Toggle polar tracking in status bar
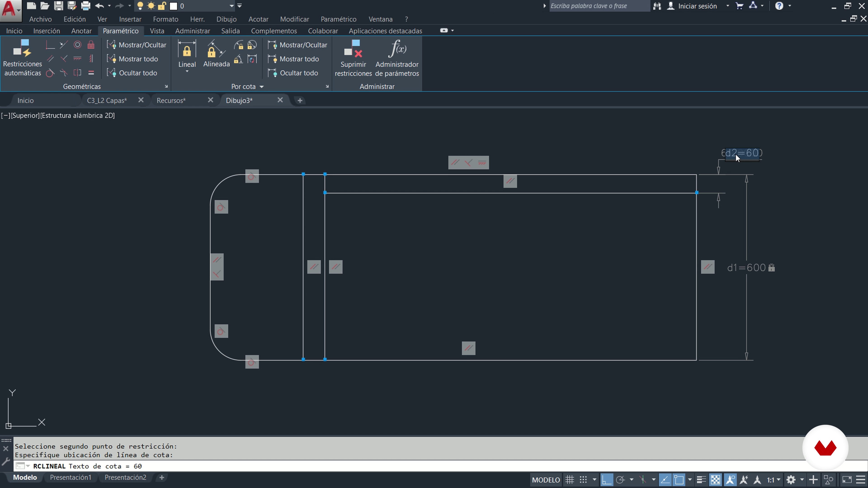The height and width of the screenshot is (488, 868). [621, 480]
